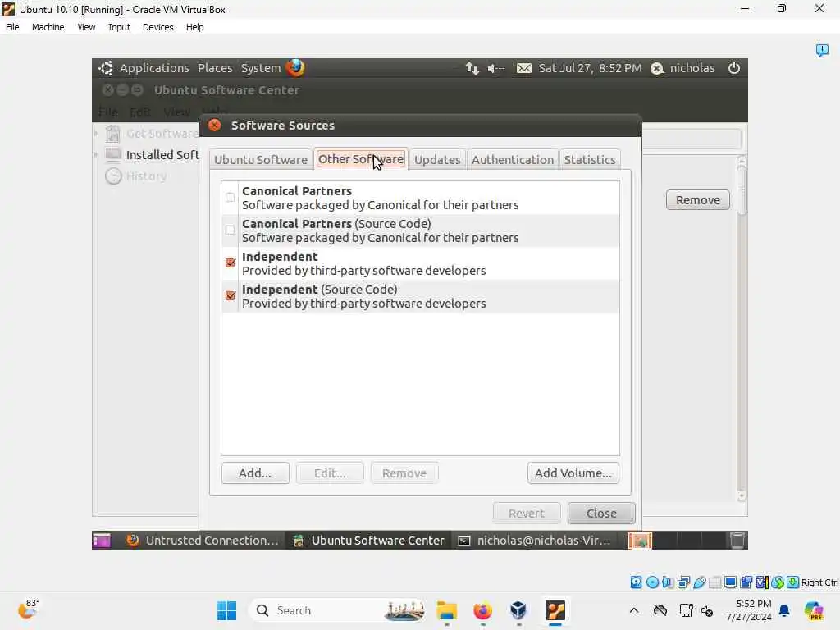This screenshot has height=630, width=840.
Task: Open the VirtualBox Machine menu
Action: [x=48, y=27]
